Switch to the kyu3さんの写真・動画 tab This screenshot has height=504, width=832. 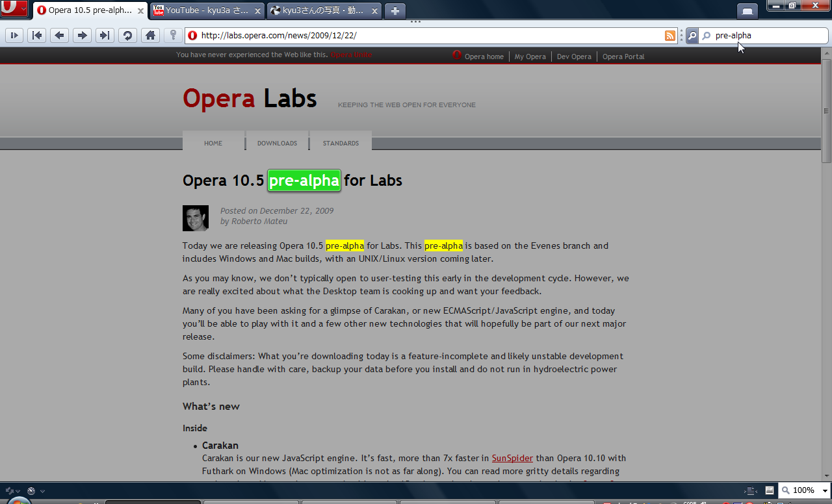click(x=324, y=11)
